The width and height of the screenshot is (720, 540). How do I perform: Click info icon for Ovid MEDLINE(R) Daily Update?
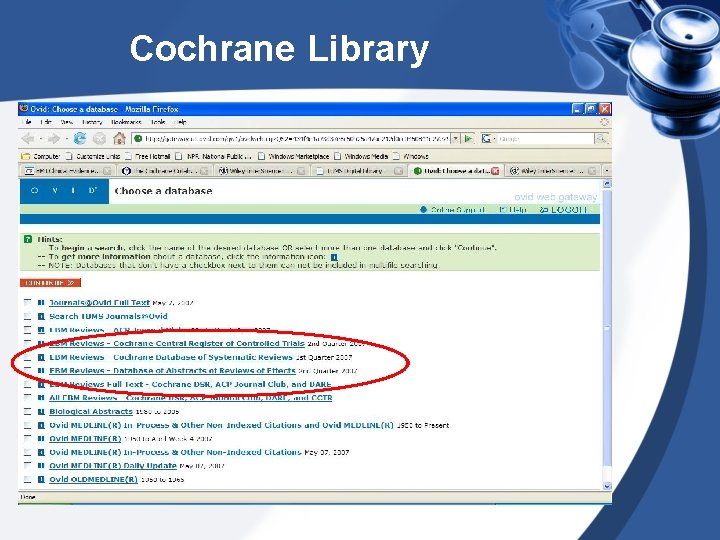click(x=41, y=466)
